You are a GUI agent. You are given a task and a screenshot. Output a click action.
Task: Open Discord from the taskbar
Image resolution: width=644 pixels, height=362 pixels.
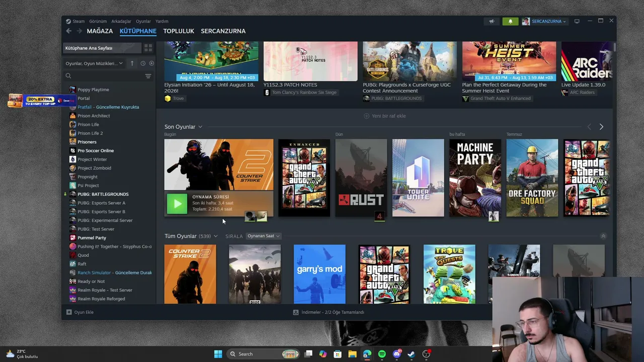coord(397,354)
